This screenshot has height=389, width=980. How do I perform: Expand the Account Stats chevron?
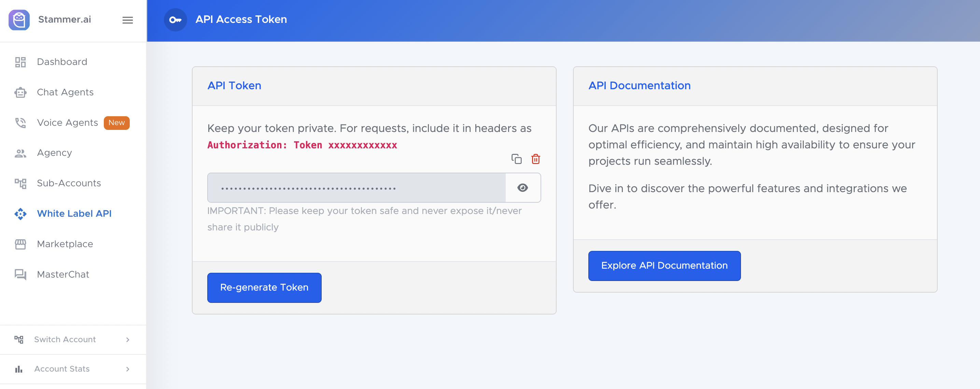pos(127,369)
